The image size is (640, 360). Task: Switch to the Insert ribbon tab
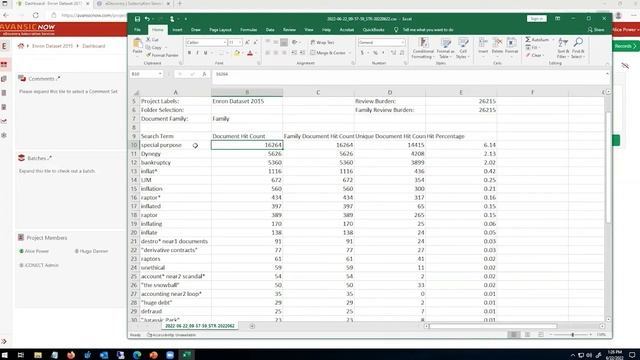(177, 30)
